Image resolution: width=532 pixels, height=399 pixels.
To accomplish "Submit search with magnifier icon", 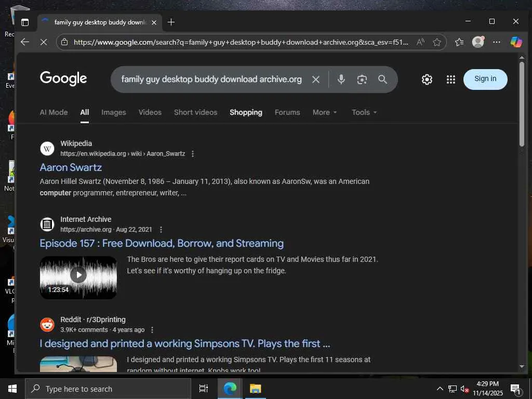I will (383, 79).
